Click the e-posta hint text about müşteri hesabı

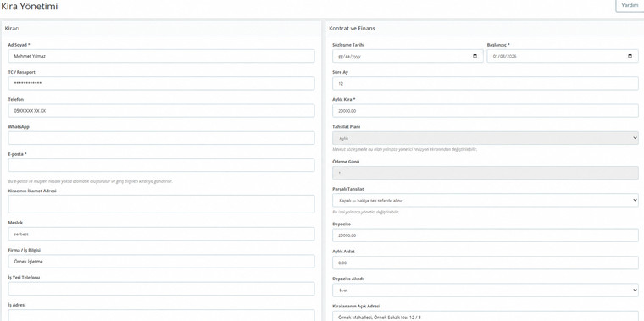point(91,181)
